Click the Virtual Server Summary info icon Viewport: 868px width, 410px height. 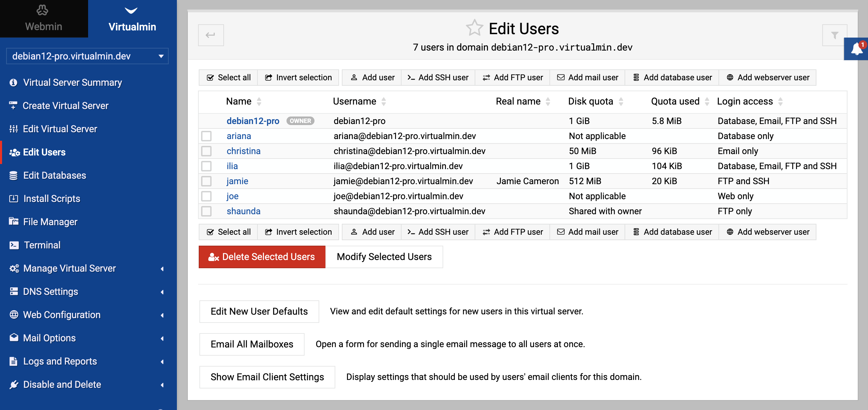click(13, 82)
